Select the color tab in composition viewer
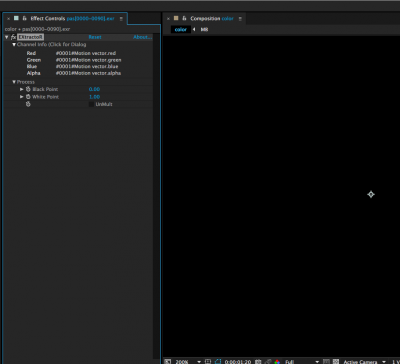The height and width of the screenshot is (364, 400). click(x=181, y=29)
